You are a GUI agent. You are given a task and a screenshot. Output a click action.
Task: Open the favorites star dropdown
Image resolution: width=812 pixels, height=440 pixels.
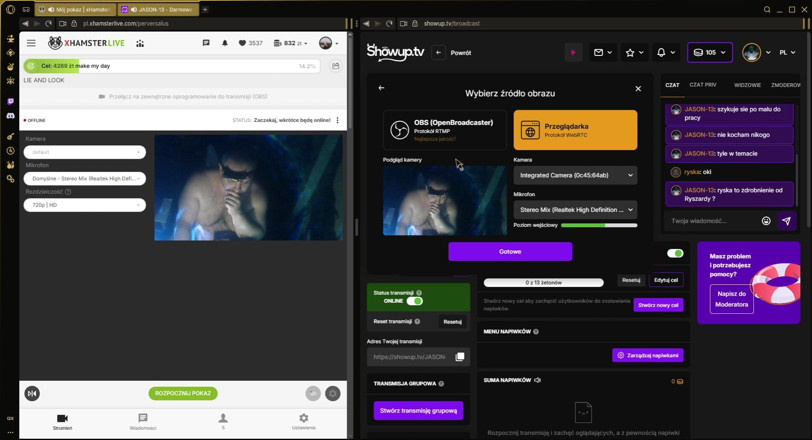pos(635,52)
